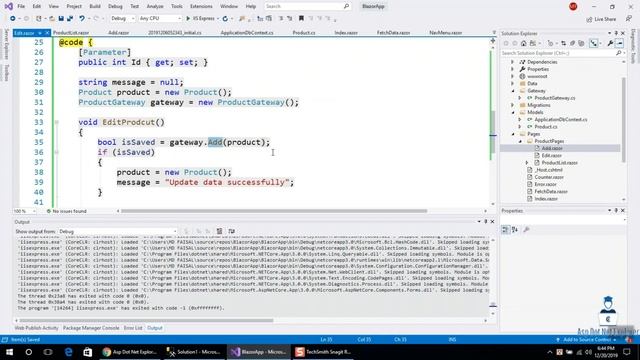The width and height of the screenshot is (640, 360).
Task: Open the Debug configuration dropdown
Action: pos(122,18)
